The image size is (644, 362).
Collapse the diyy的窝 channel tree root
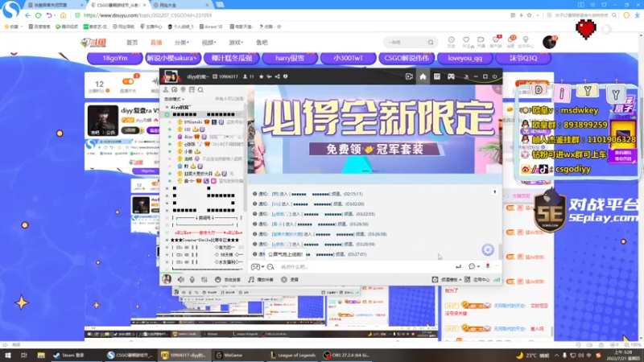coord(167,107)
